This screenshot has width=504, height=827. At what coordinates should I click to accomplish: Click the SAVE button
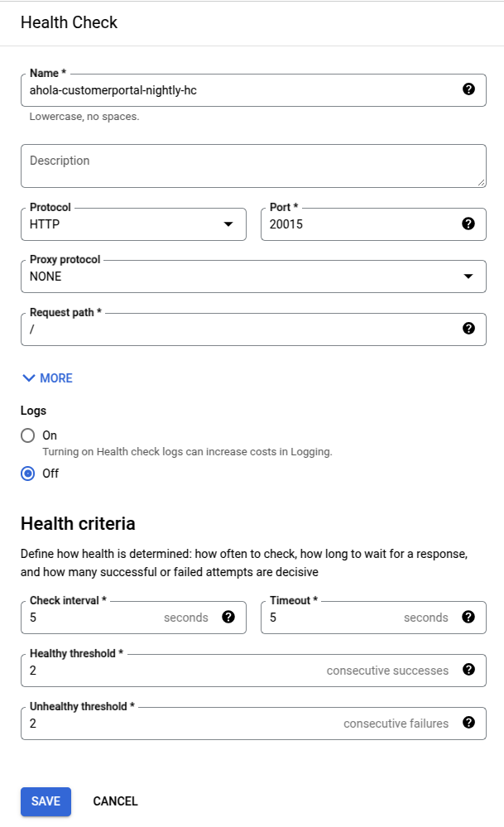pos(46,801)
